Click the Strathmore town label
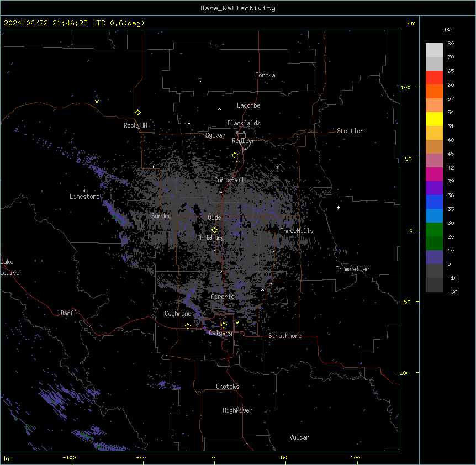Image resolution: width=476 pixels, height=465 pixels. click(285, 336)
